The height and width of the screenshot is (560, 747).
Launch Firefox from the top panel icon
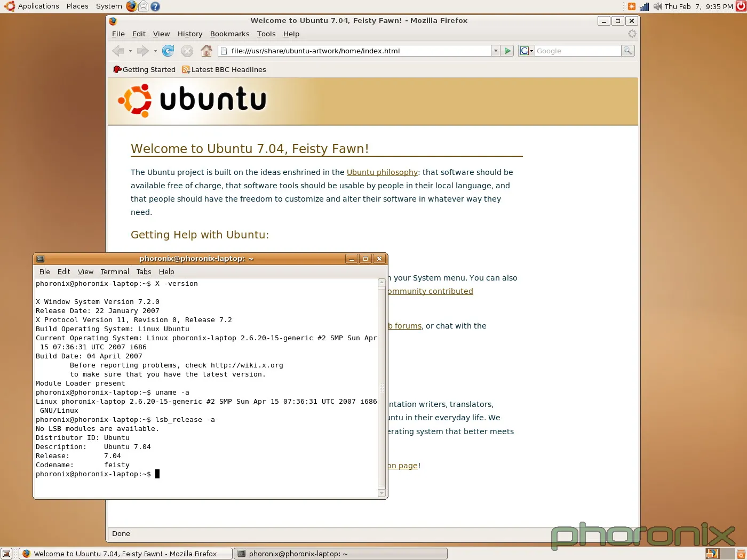point(131,6)
